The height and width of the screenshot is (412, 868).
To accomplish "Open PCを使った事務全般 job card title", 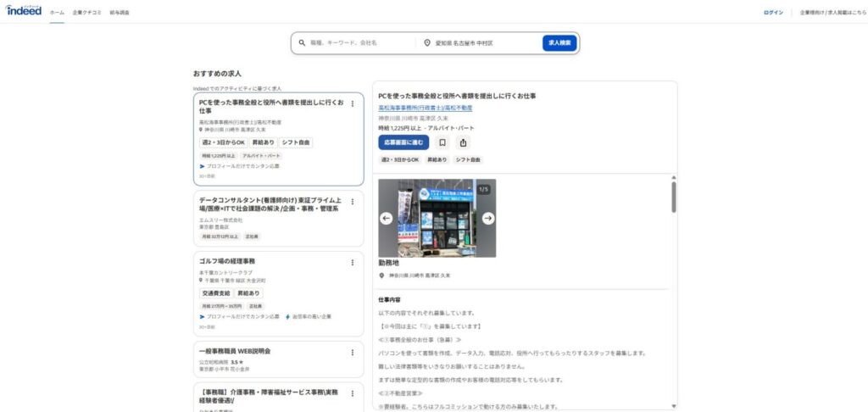I will (x=271, y=106).
